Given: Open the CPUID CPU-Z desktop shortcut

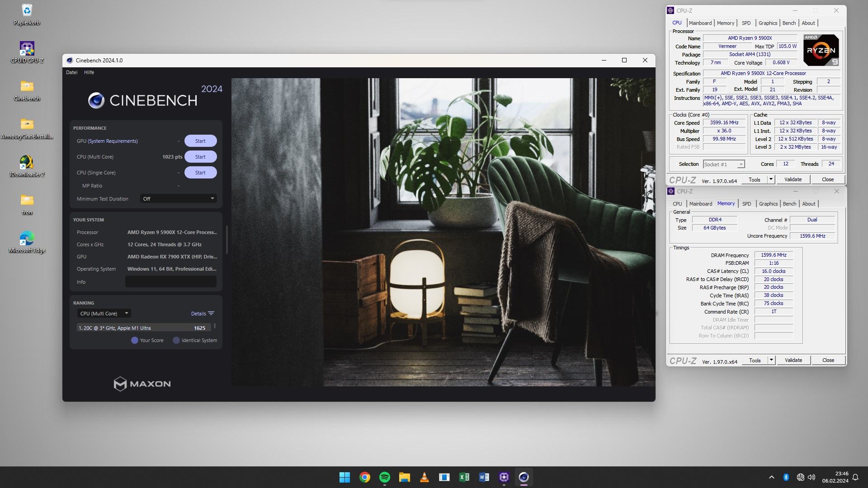Looking at the screenshot, I should pos(27,52).
